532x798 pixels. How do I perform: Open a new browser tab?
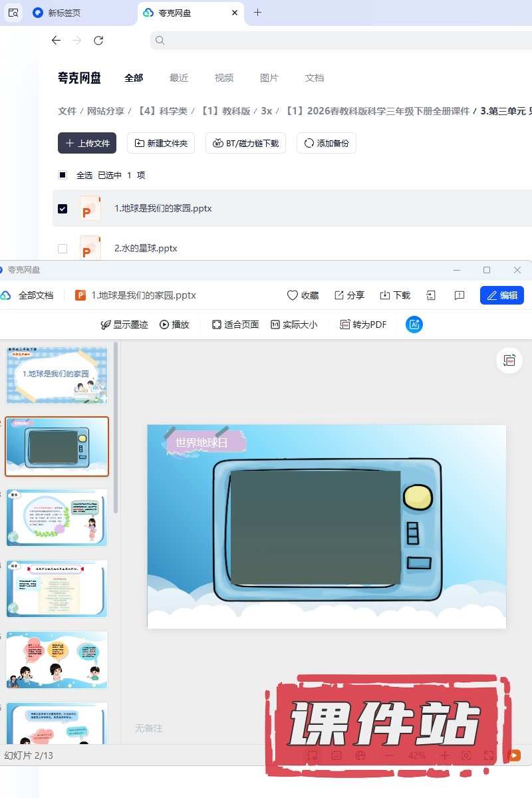click(x=258, y=13)
